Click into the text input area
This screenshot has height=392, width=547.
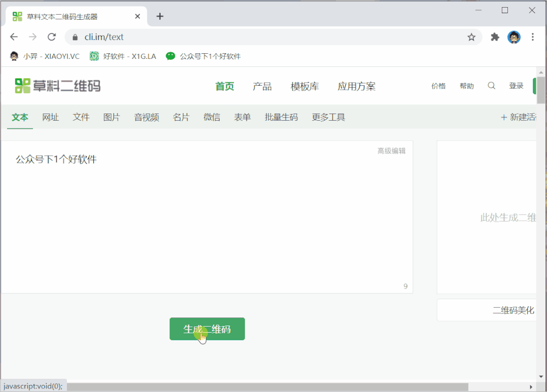click(207, 217)
